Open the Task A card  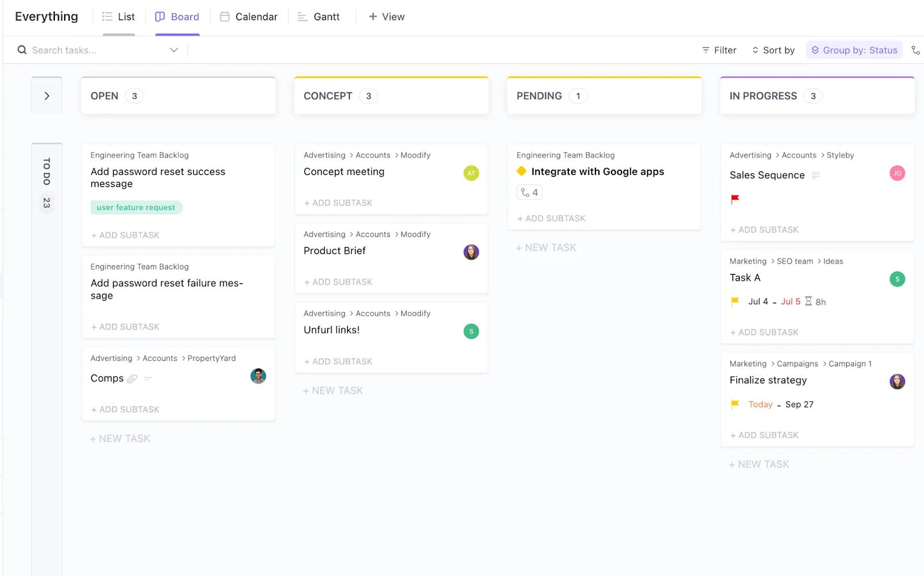pyautogui.click(x=745, y=278)
